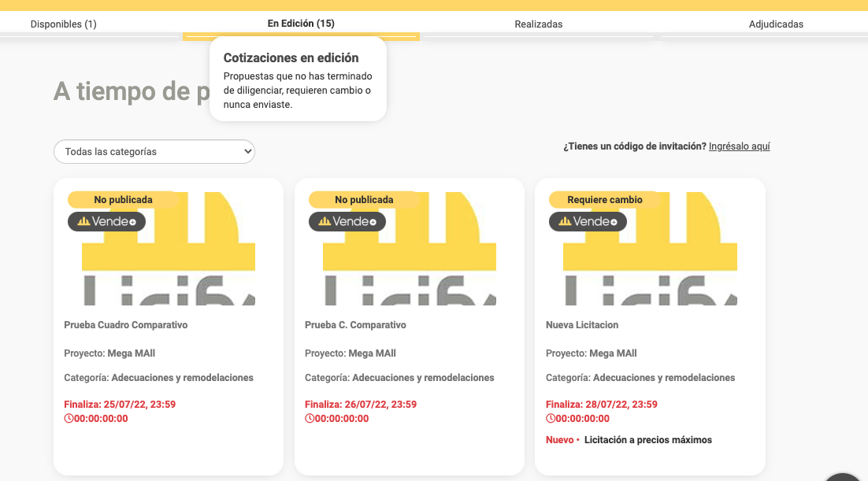Click No publicada label on Prueba C. Comparativo
Screen dimensions: 868x481
(x=364, y=200)
